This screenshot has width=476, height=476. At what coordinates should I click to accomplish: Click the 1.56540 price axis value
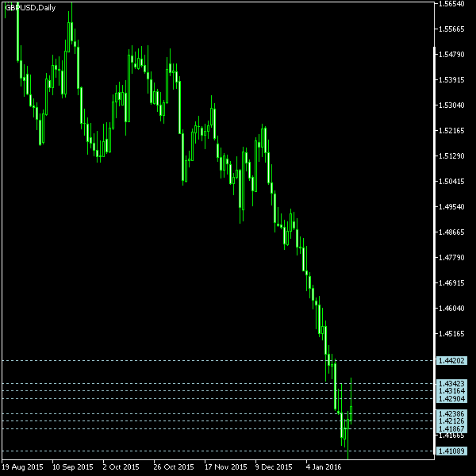451,4
